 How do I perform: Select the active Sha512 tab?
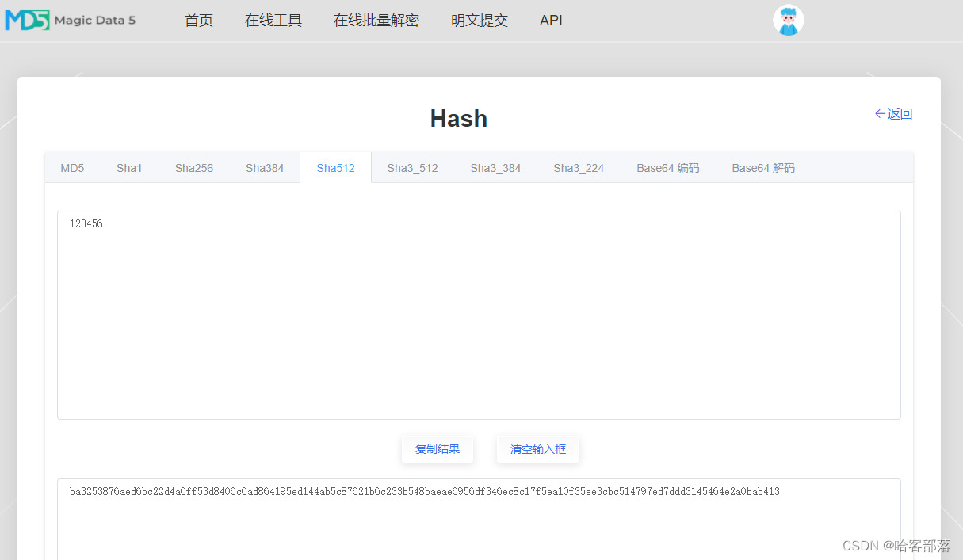click(335, 168)
